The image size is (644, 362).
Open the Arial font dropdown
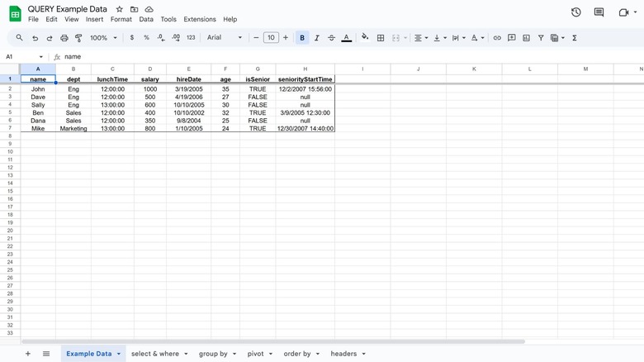[225, 37]
